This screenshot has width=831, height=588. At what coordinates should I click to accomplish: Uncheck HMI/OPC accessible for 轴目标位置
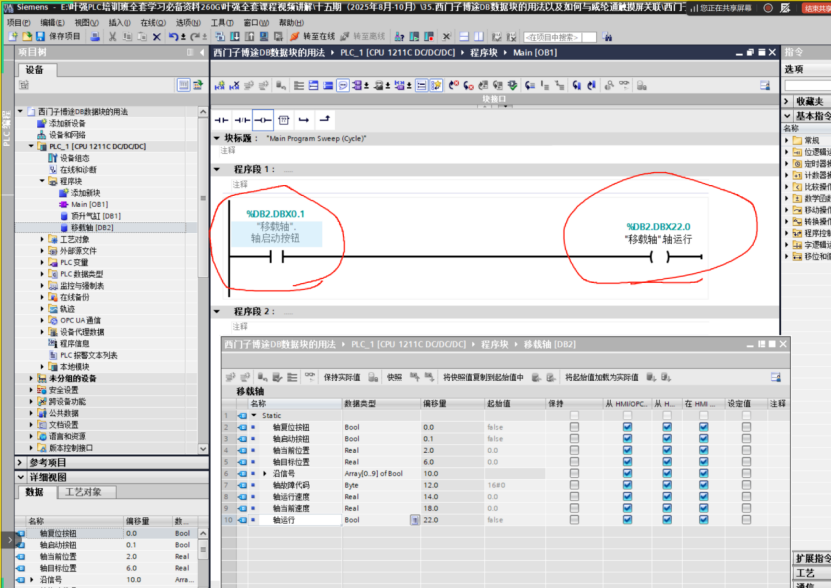[x=627, y=462]
